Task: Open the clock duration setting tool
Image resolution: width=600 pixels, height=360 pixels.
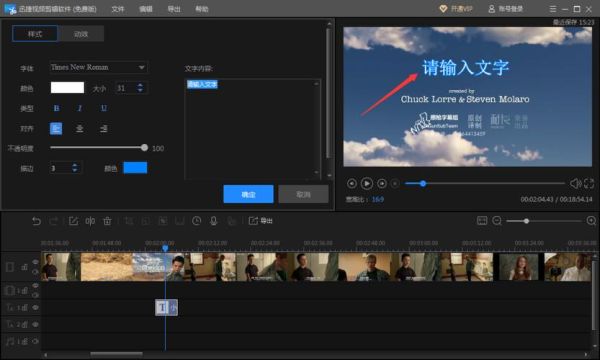Action: tap(197, 221)
